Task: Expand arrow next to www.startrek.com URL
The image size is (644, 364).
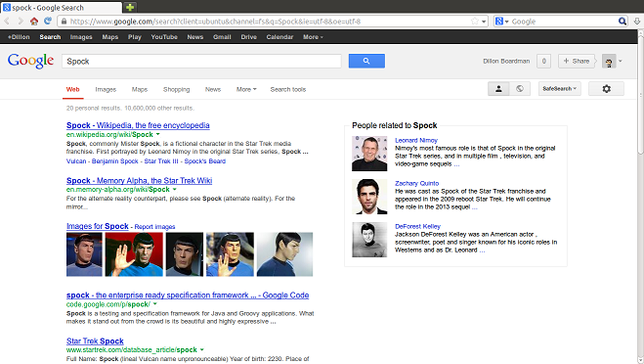Action: 201,350
